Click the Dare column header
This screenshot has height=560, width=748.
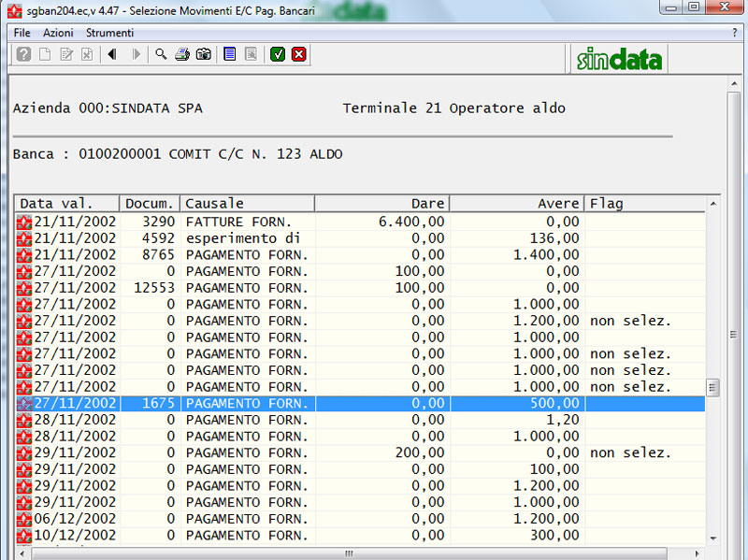[x=382, y=204]
